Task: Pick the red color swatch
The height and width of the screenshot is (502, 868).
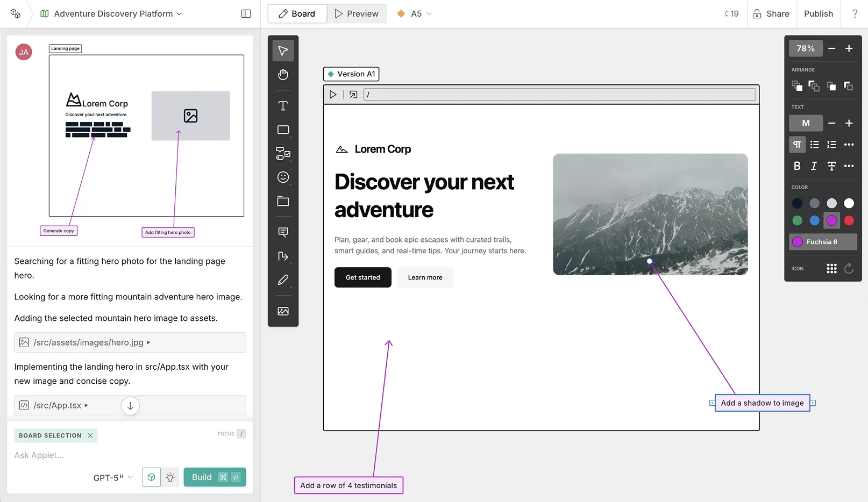Action: 849,220
